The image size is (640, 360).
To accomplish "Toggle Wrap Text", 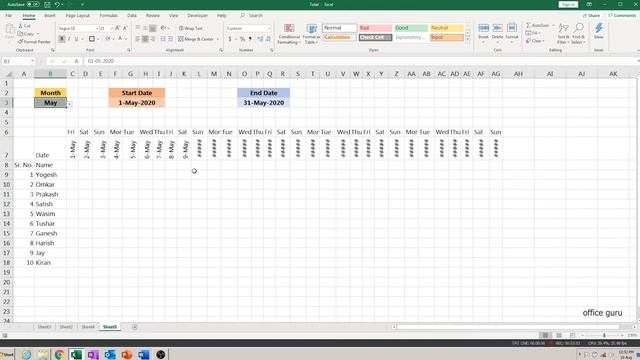I will pos(191,28).
